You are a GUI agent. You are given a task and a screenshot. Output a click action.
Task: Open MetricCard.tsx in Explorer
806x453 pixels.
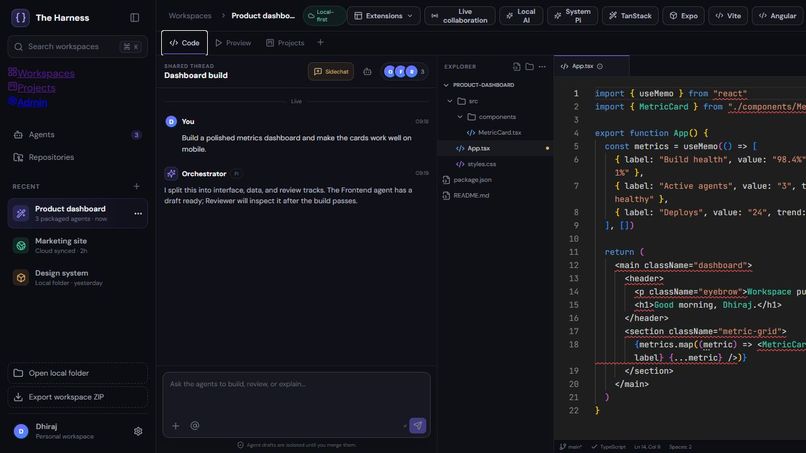[x=495, y=133]
